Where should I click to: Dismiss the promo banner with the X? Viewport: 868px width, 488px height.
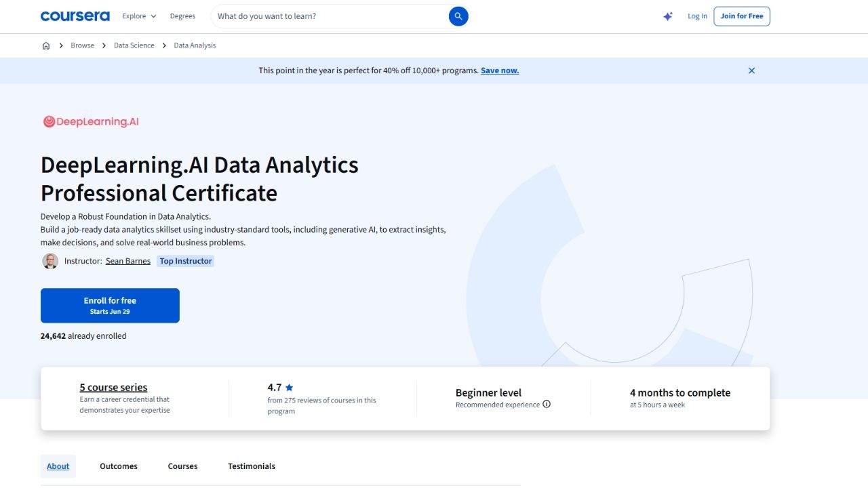click(751, 70)
